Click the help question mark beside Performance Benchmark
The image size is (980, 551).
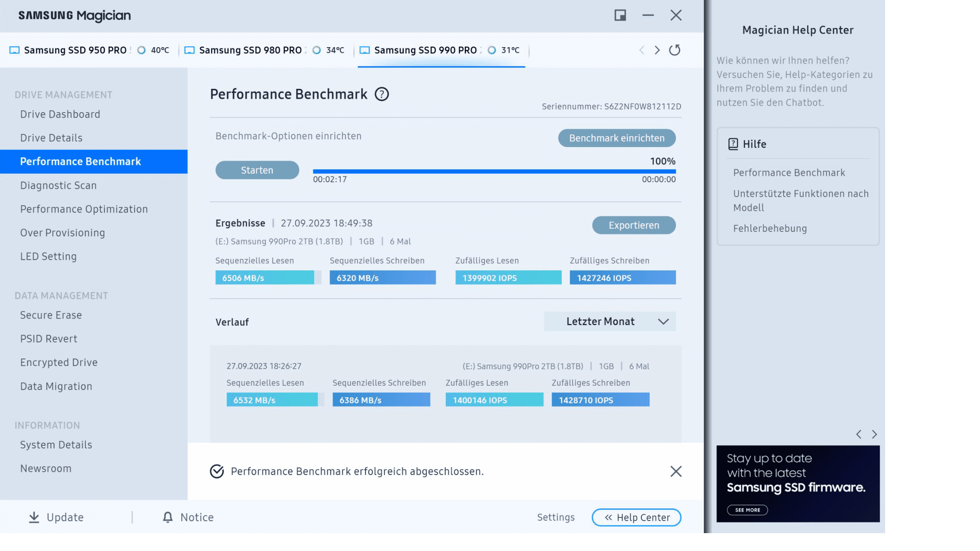click(x=382, y=94)
